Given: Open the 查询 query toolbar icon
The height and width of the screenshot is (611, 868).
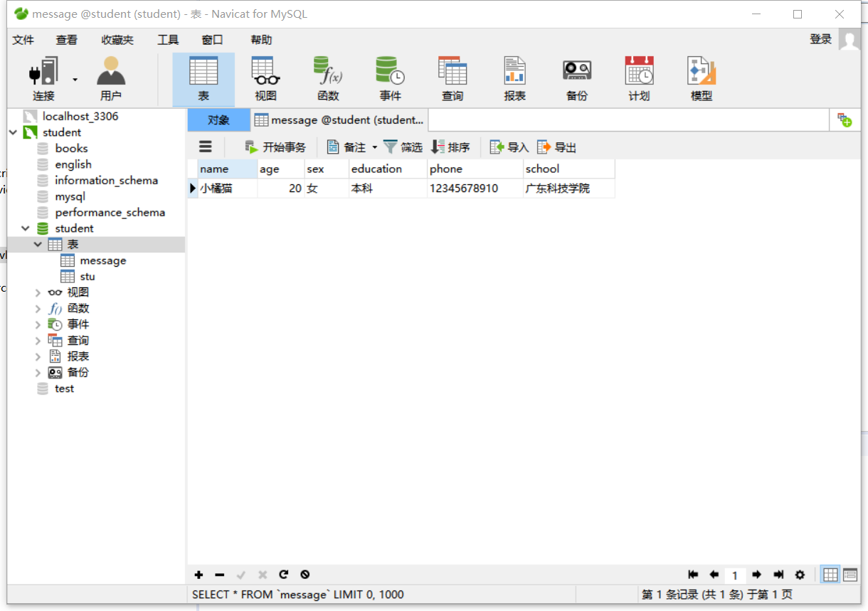Looking at the screenshot, I should click(x=452, y=79).
